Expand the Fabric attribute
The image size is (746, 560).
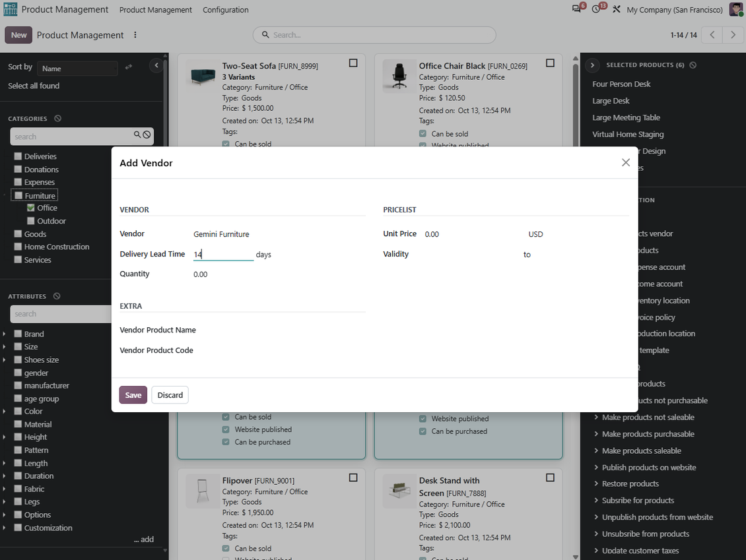[x=4, y=489]
